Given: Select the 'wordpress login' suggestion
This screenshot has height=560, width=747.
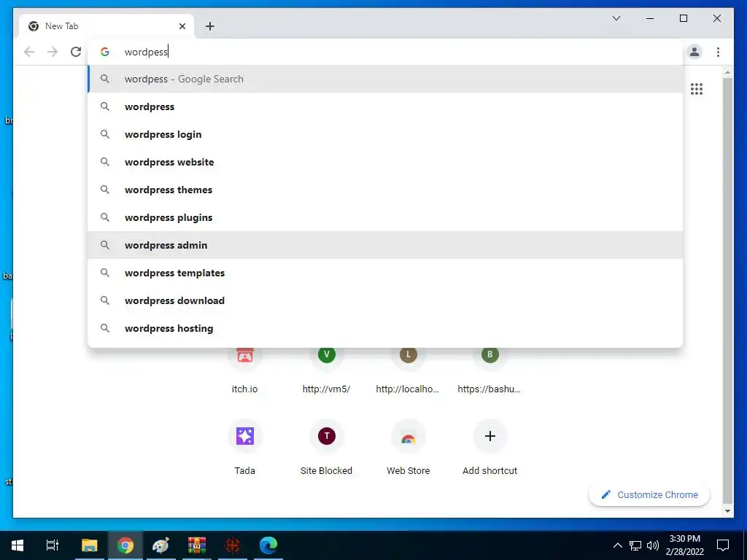Looking at the screenshot, I should pos(385,134).
